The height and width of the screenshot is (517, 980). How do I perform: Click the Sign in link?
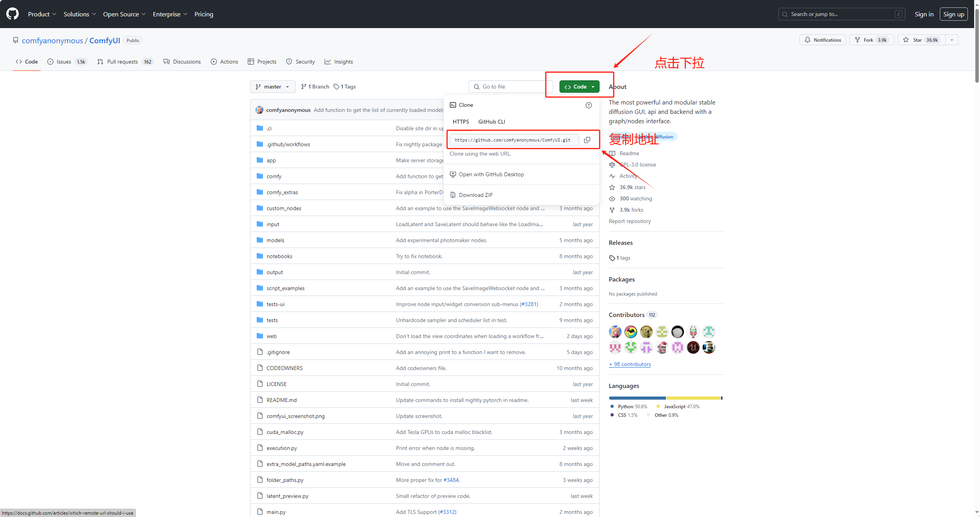tap(924, 14)
